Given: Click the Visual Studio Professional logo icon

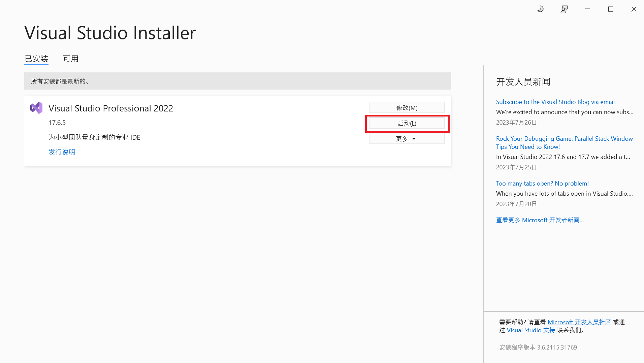Looking at the screenshot, I should click(x=36, y=108).
